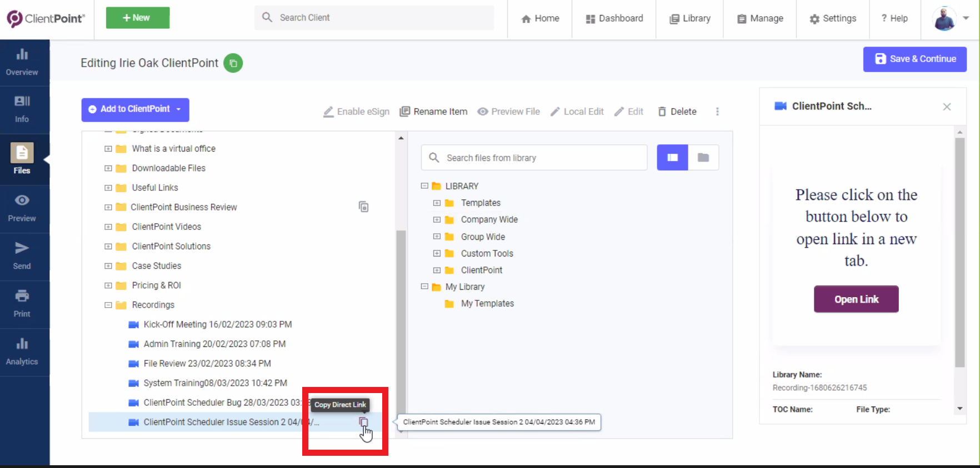Close the ClientPoint Sch... details panel
This screenshot has height=468, width=980.
[x=947, y=107]
